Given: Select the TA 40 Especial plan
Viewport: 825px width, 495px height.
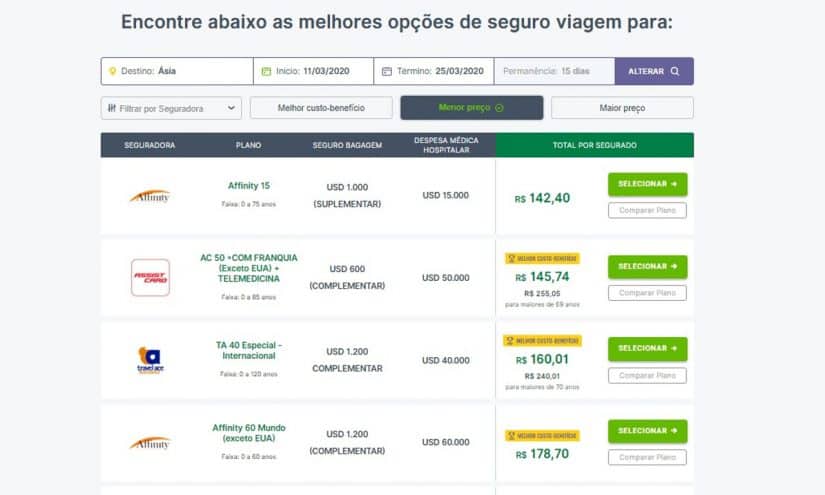Looking at the screenshot, I should pyautogui.click(x=647, y=349).
